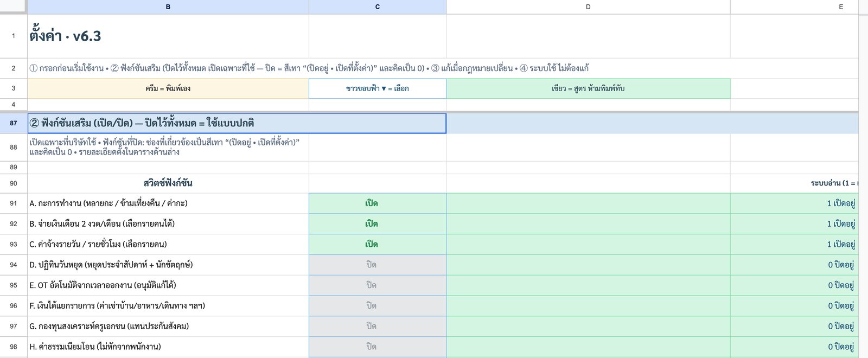Select the label F. เงินได้แยกรายการ
This screenshot has width=868, height=358.
[x=117, y=306]
